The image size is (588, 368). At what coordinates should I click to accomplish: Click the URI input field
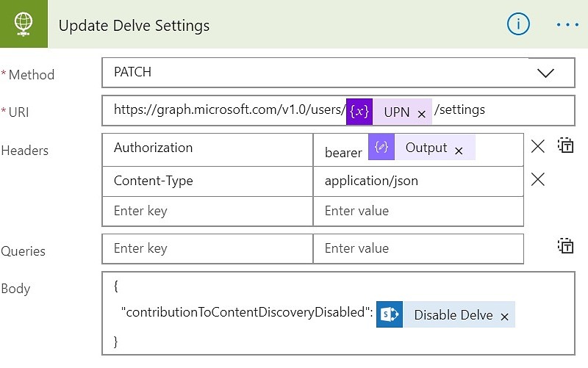pos(338,111)
